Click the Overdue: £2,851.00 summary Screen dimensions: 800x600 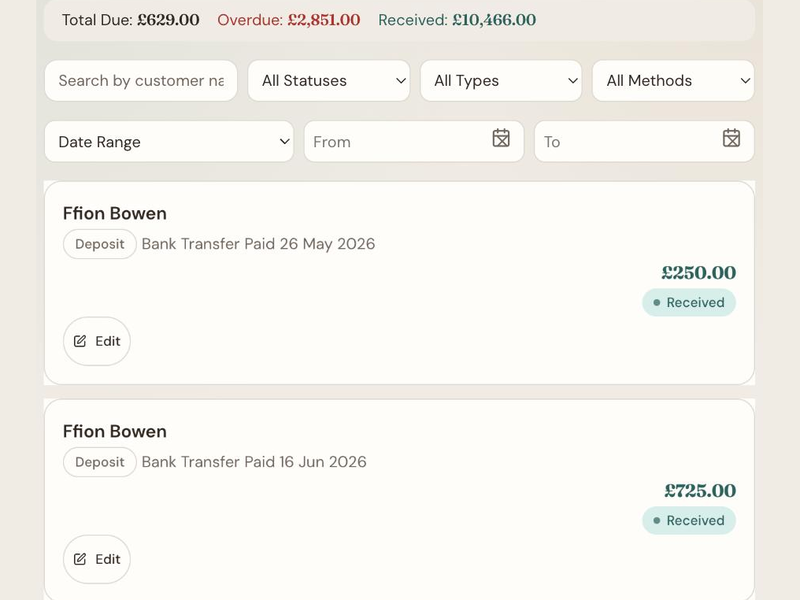(289, 20)
